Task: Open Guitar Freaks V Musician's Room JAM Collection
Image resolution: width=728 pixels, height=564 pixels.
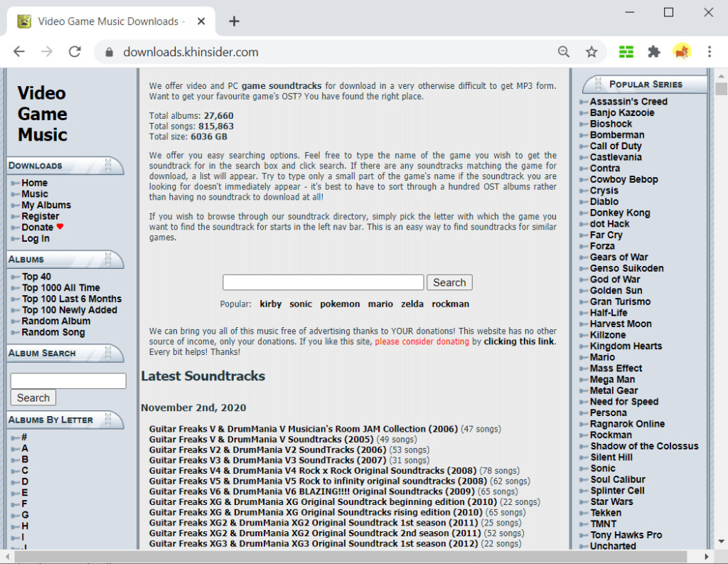Action: point(303,429)
